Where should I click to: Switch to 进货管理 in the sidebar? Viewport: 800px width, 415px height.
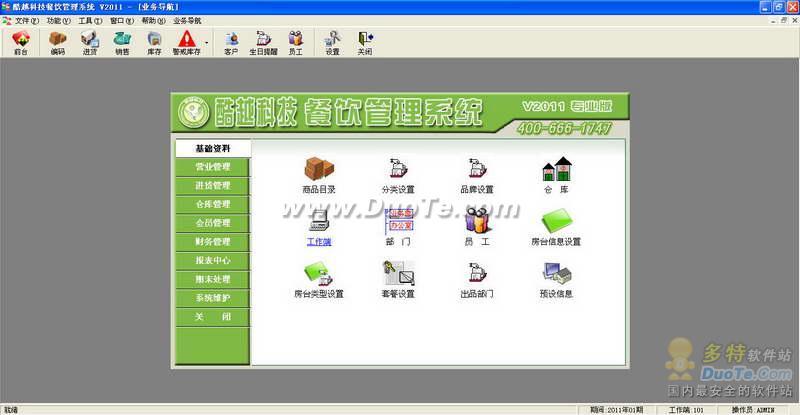click(x=213, y=186)
